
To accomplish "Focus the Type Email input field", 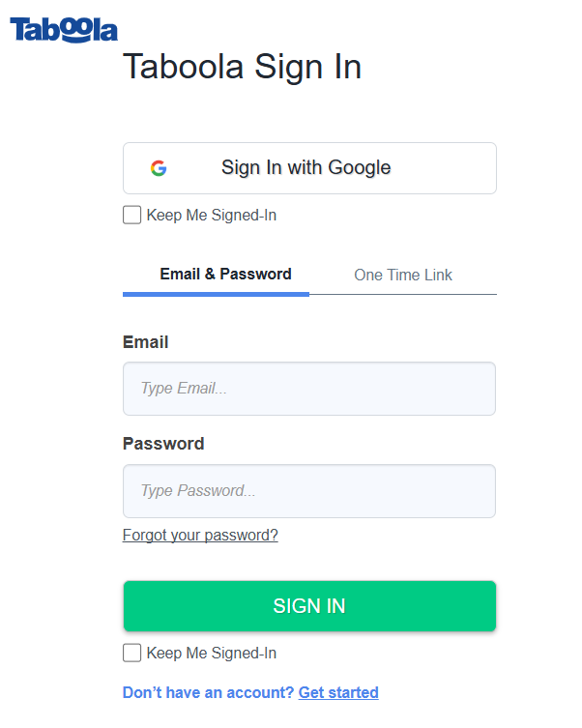I will click(309, 389).
